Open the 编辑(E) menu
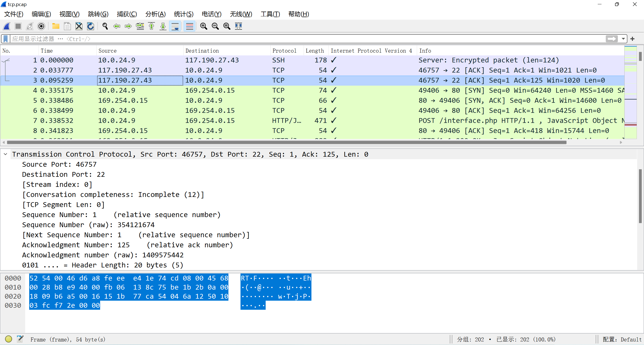The image size is (644, 345). [x=41, y=14]
